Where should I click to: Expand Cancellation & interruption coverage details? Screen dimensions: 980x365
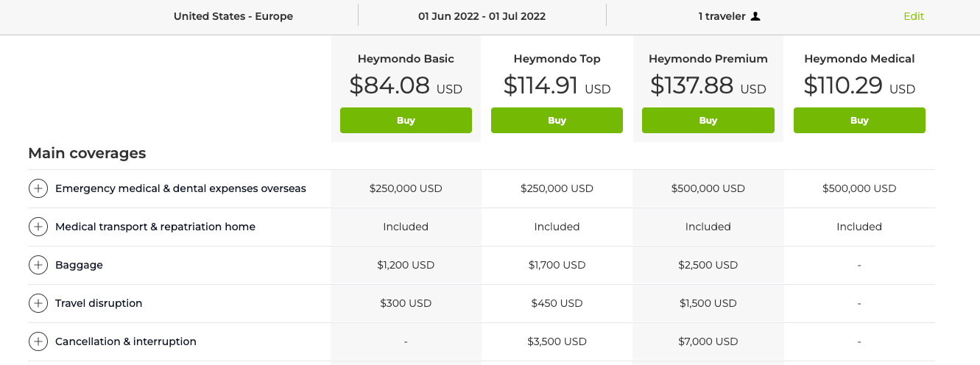pos(38,341)
